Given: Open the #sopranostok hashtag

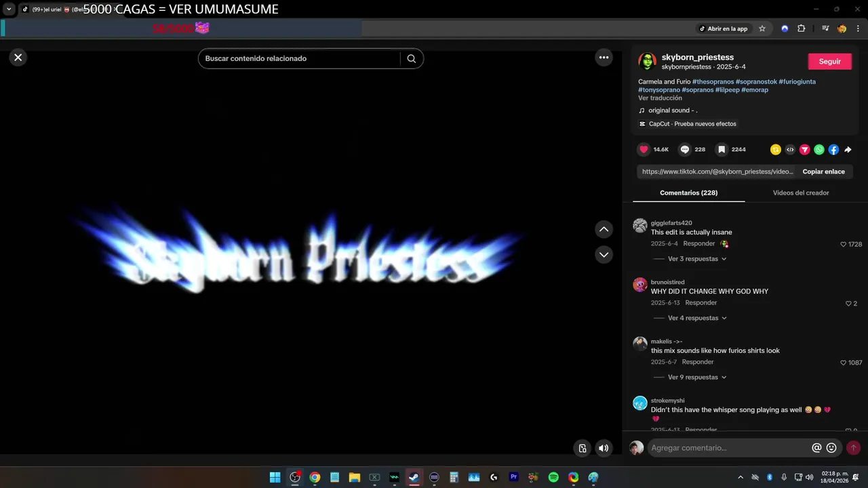Looking at the screenshot, I should 756,81.
